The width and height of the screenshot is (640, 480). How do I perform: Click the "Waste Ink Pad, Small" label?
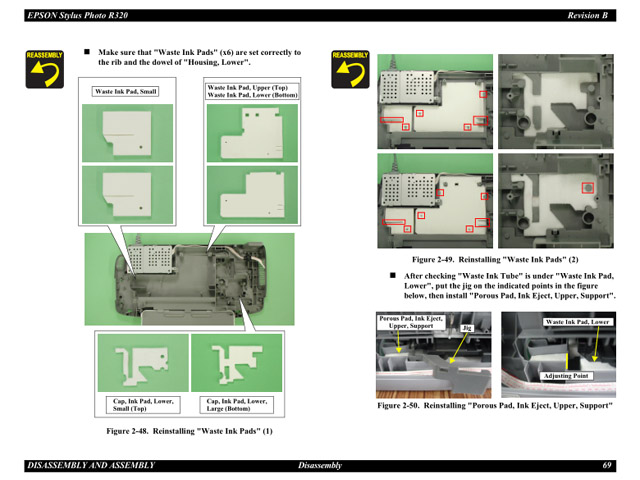click(126, 91)
